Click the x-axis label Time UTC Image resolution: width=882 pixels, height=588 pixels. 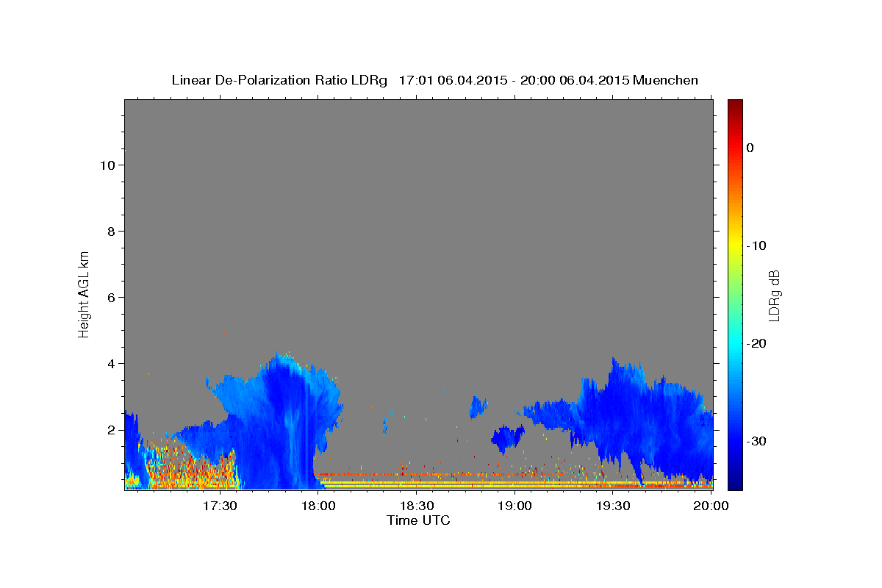pyautogui.click(x=418, y=520)
